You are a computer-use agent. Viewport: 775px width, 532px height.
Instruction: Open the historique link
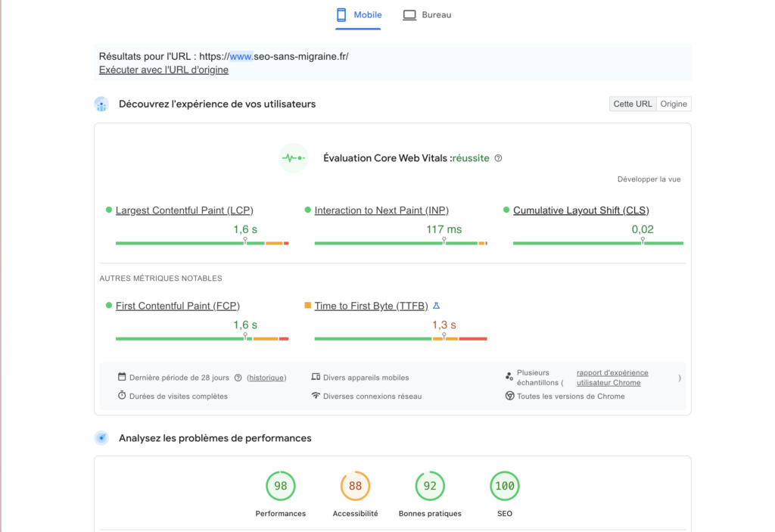tap(266, 378)
